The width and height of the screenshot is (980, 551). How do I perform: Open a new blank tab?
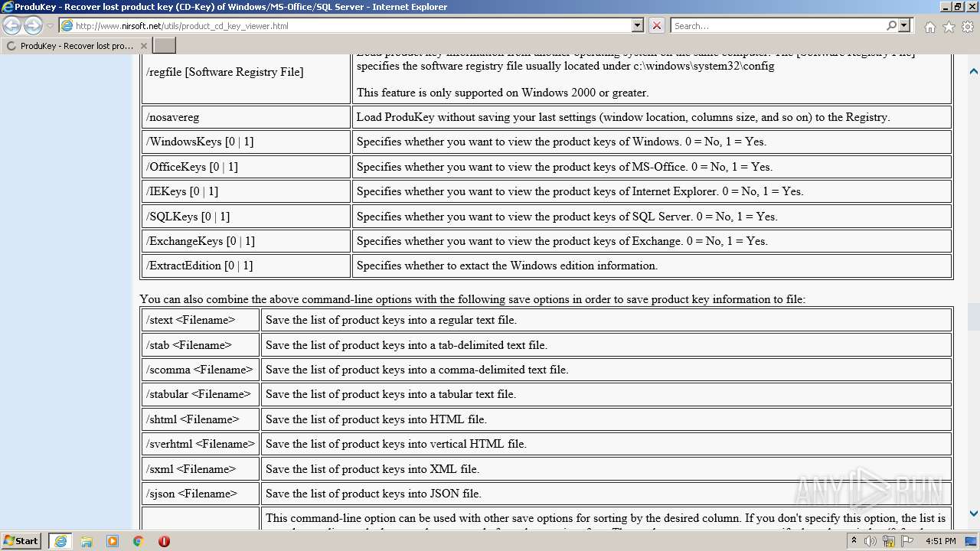pyautogui.click(x=165, y=46)
